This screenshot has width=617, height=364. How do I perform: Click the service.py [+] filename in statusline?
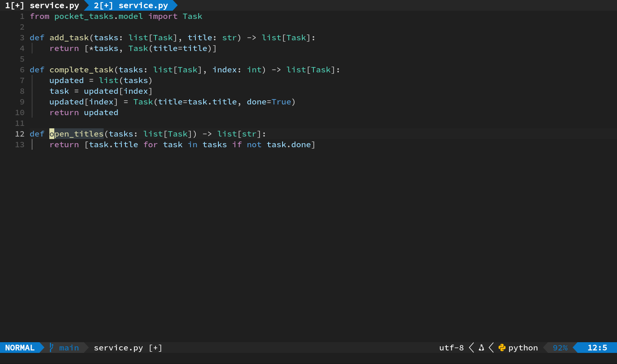tap(128, 348)
